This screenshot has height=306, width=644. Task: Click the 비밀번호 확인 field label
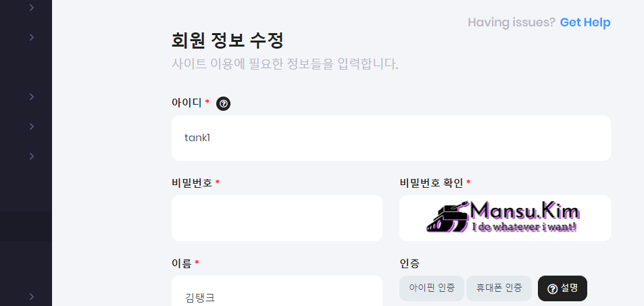[431, 183]
